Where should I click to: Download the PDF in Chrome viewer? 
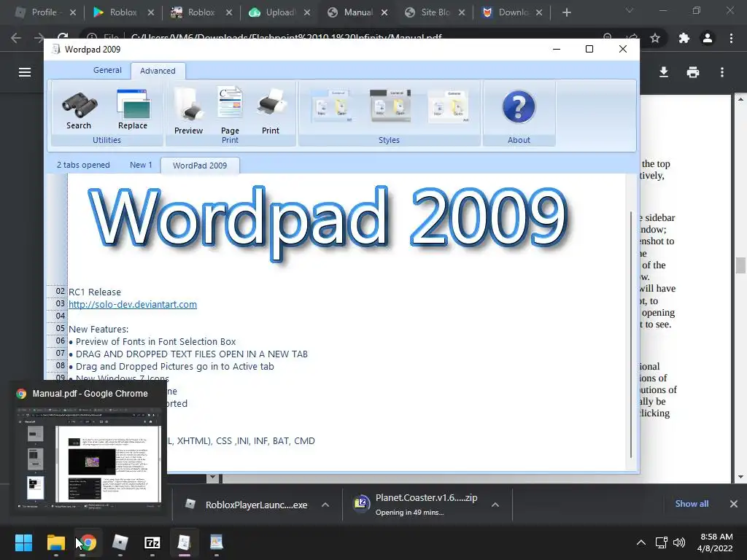(x=664, y=72)
